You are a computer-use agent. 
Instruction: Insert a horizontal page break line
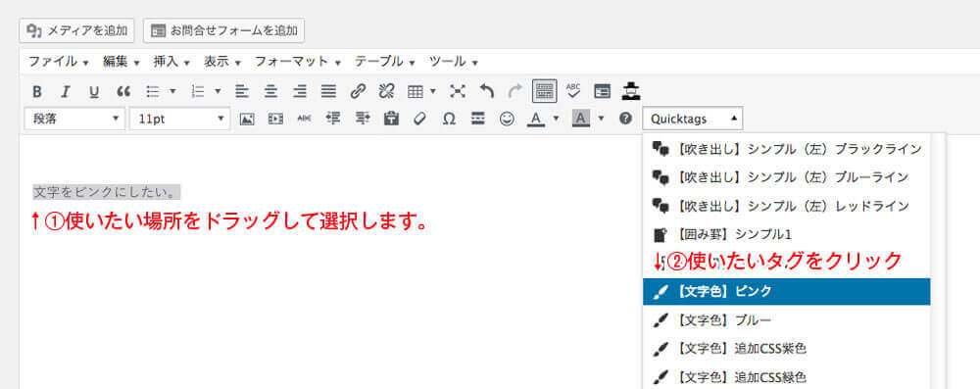pyautogui.click(x=478, y=119)
